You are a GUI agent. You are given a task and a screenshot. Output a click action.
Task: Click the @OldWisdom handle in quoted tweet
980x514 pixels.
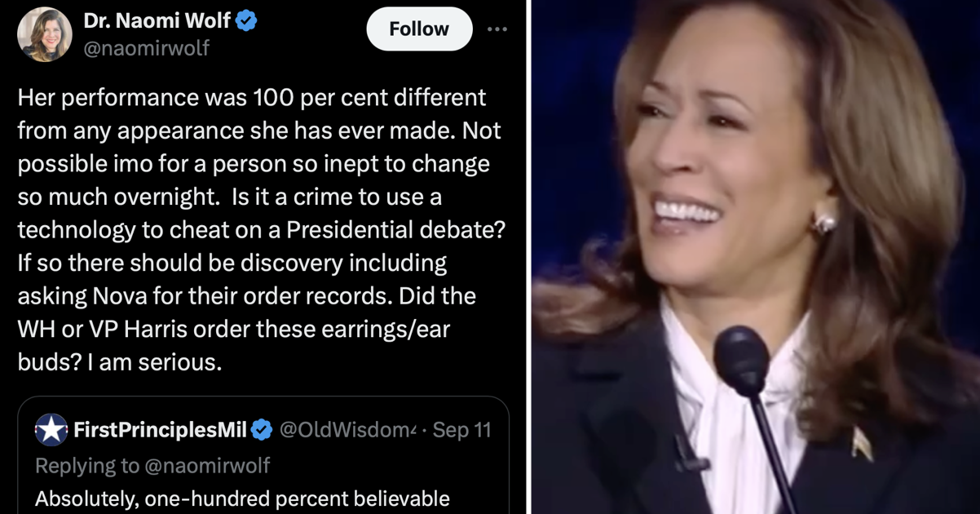349,429
